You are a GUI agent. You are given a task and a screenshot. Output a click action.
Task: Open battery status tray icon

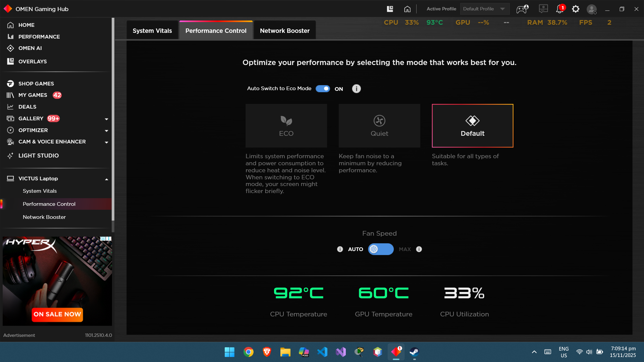tap(600, 352)
